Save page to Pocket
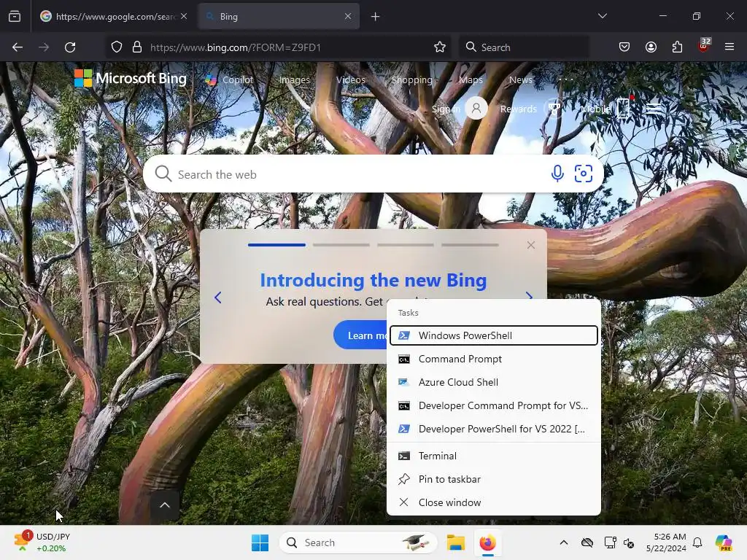The width and height of the screenshot is (747, 560). pyautogui.click(x=624, y=47)
